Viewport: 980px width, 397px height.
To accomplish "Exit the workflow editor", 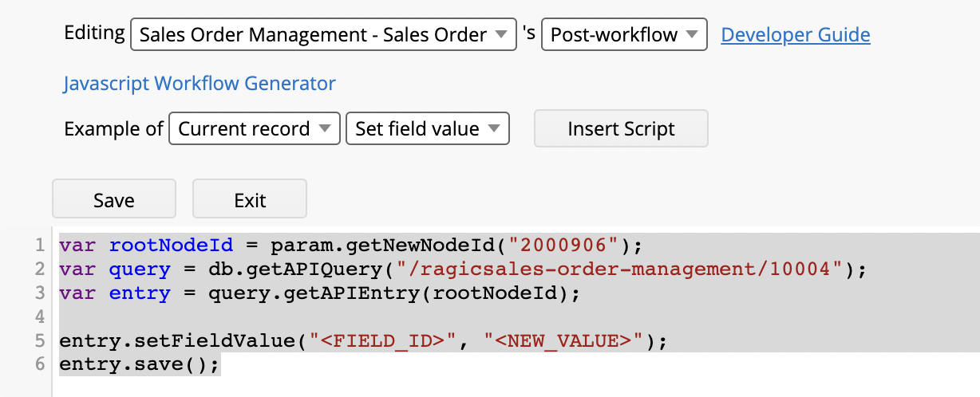I will pyautogui.click(x=250, y=199).
